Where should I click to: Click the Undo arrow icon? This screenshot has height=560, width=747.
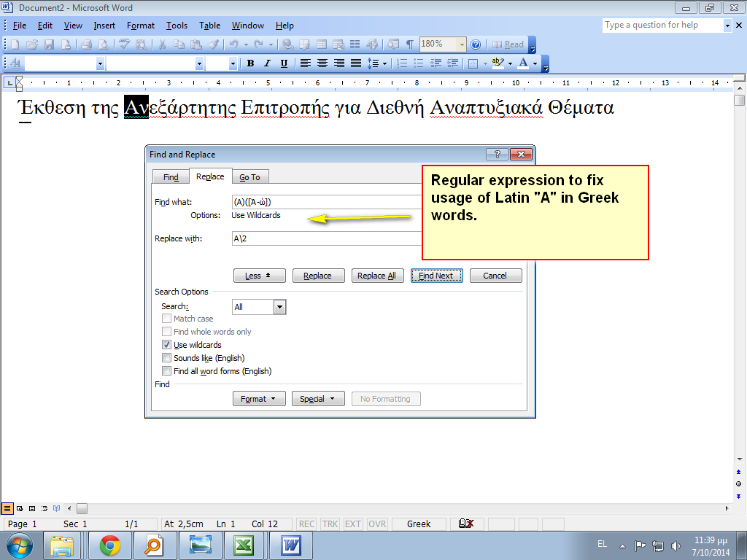(234, 44)
